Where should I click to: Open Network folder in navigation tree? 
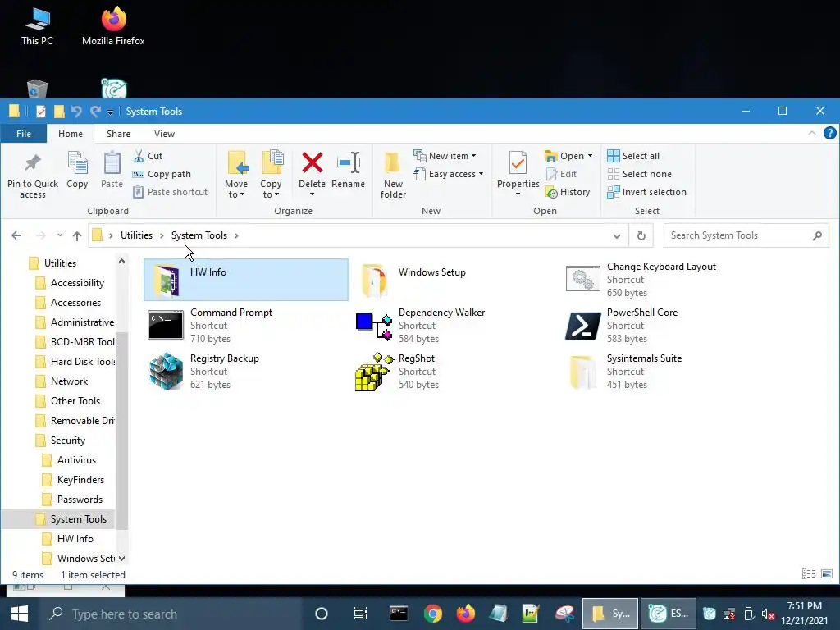pyautogui.click(x=69, y=381)
